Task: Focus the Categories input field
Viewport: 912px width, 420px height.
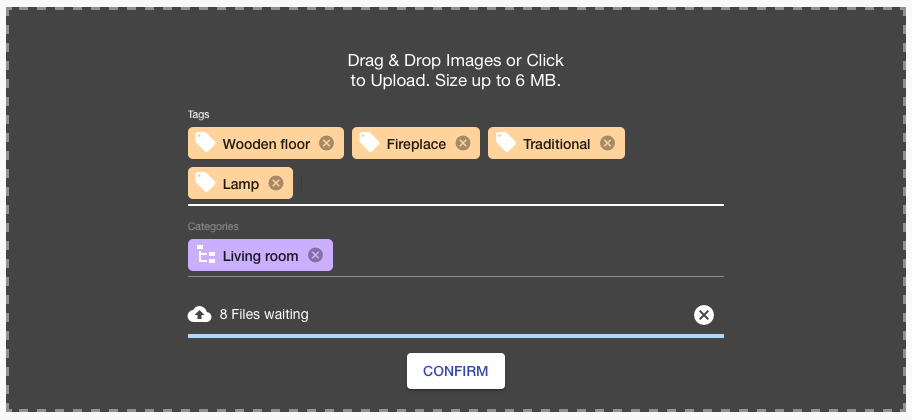Action: tap(528, 255)
